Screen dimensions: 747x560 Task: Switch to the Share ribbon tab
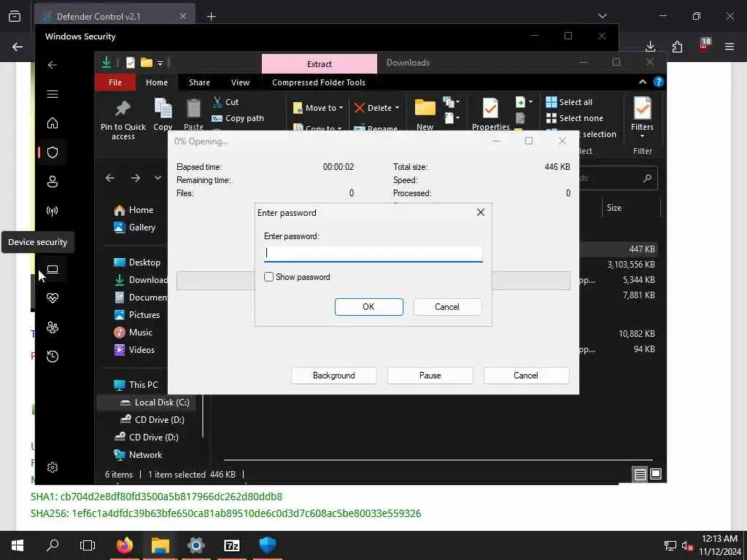coord(199,82)
